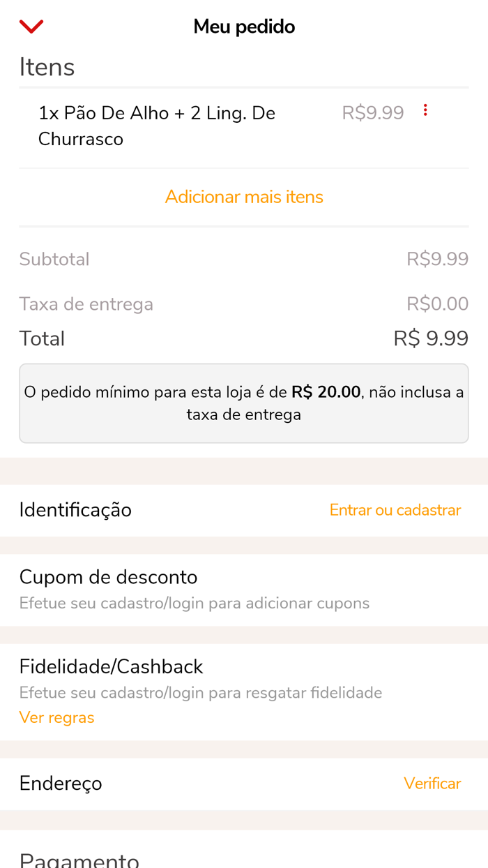
Task: Click the Taxa de entrega row
Action: 86,303
